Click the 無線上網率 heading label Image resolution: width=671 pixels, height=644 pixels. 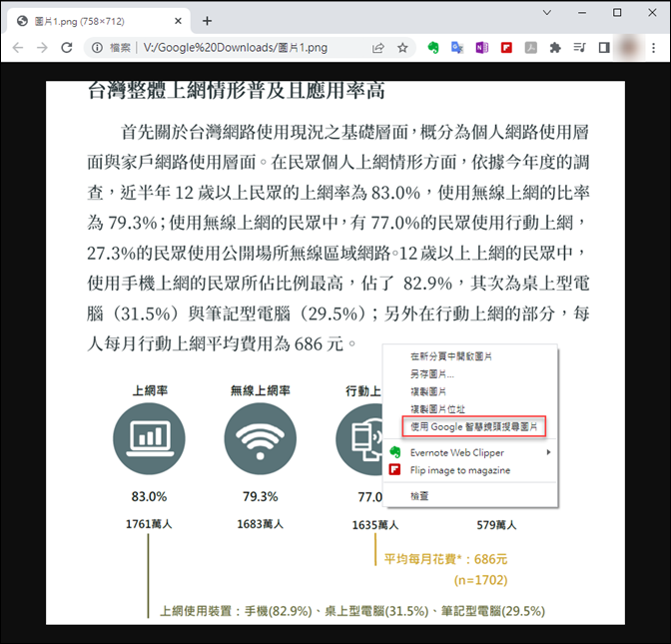click(261, 390)
